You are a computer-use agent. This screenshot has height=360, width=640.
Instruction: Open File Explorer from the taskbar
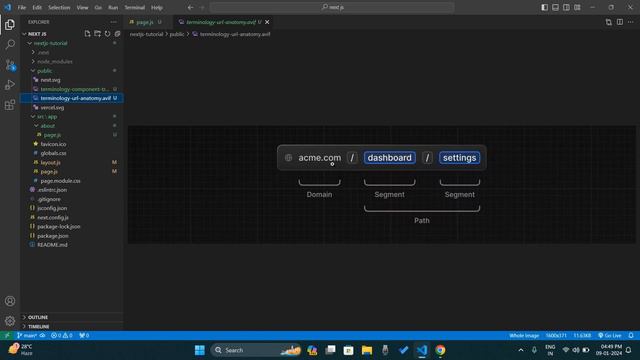tap(367, 350)
